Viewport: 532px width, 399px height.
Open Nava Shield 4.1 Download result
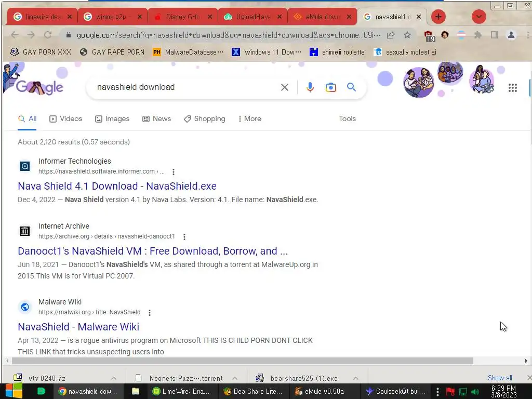(x=117, y=186)
